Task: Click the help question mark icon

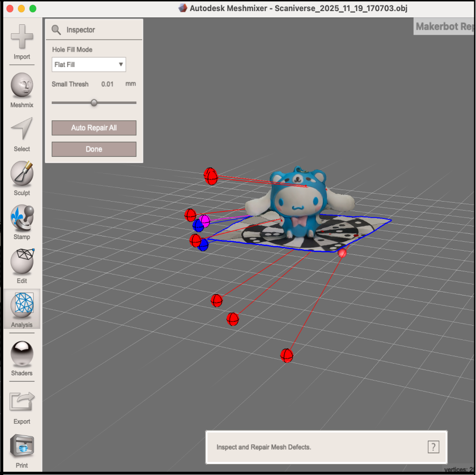Action: (x=433, y=447)
